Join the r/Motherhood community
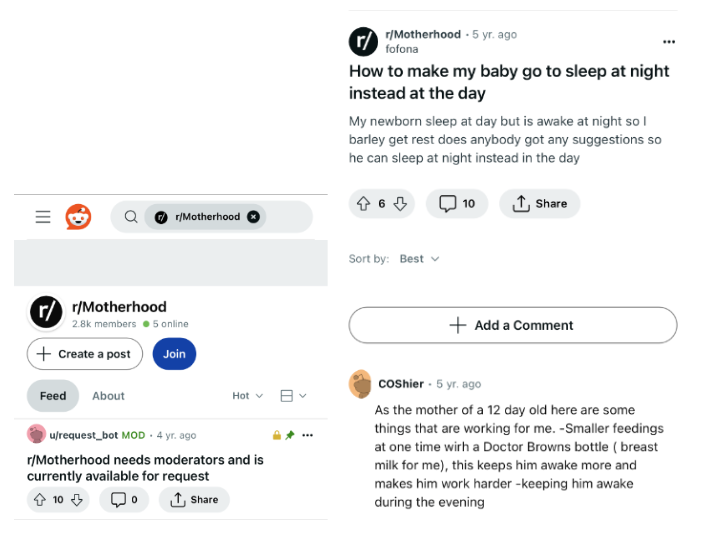The height and width of the screenshot is (539, 704). [174, 354]
